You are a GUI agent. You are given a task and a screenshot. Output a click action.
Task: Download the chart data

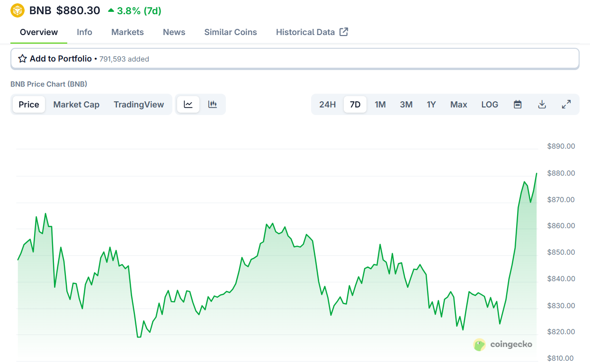pos(542,105)
